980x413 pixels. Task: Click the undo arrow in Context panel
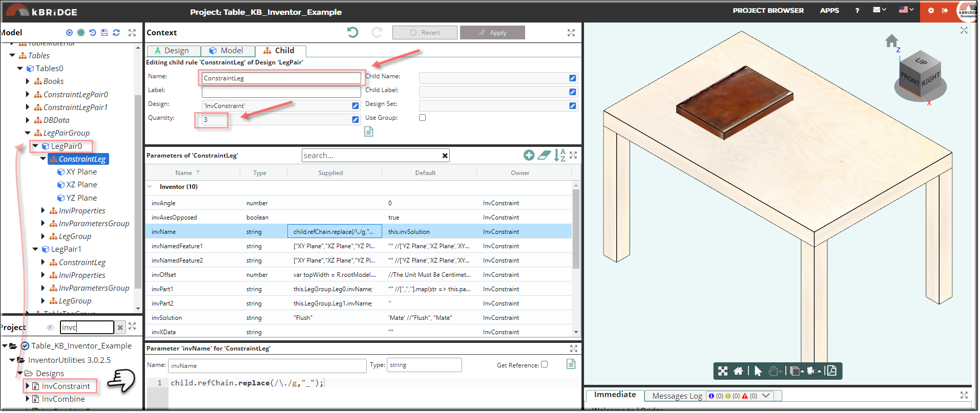(x=352, y=32)
